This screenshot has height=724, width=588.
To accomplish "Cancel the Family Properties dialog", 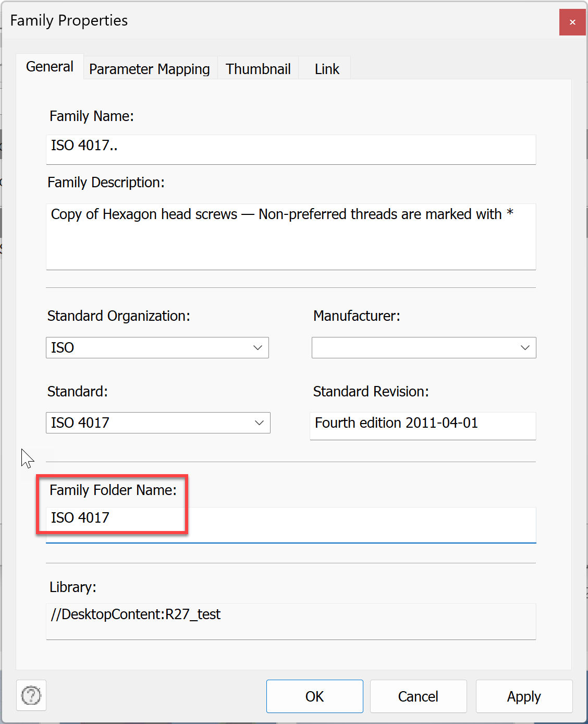I will (418, 696).
